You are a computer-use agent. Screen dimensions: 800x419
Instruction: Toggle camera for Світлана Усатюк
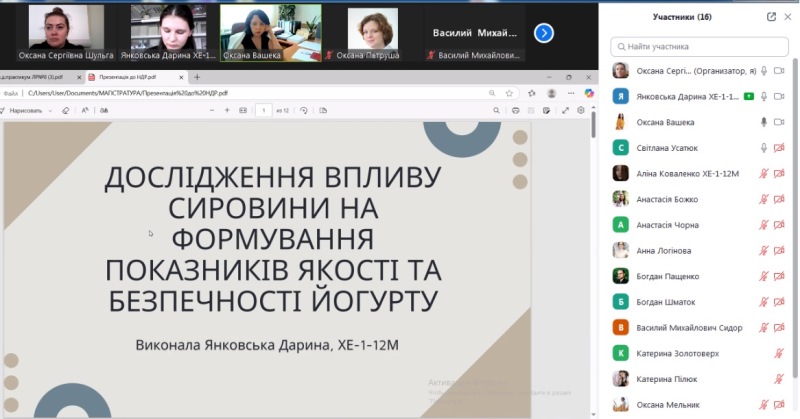(778, 148)
